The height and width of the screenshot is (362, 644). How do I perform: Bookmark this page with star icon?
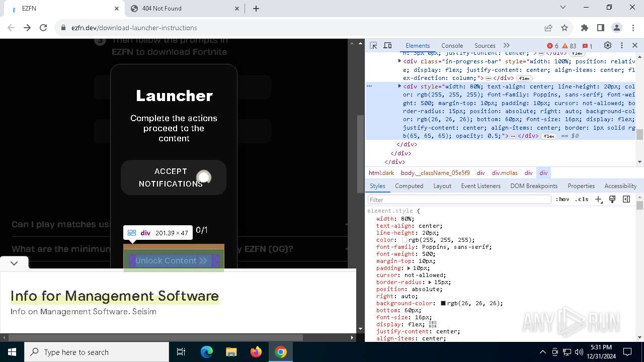[x=565, y=28]
